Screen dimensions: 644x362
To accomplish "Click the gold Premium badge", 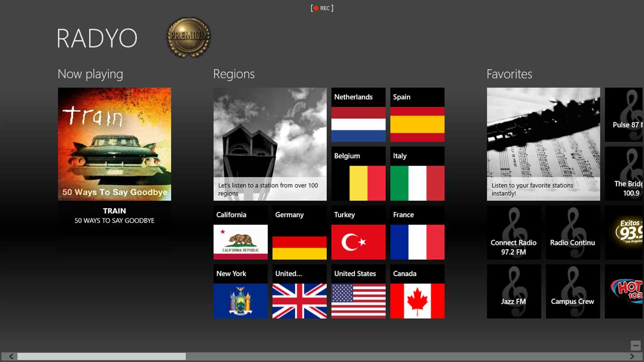I will pyautogui.click(x=188, y=38).
